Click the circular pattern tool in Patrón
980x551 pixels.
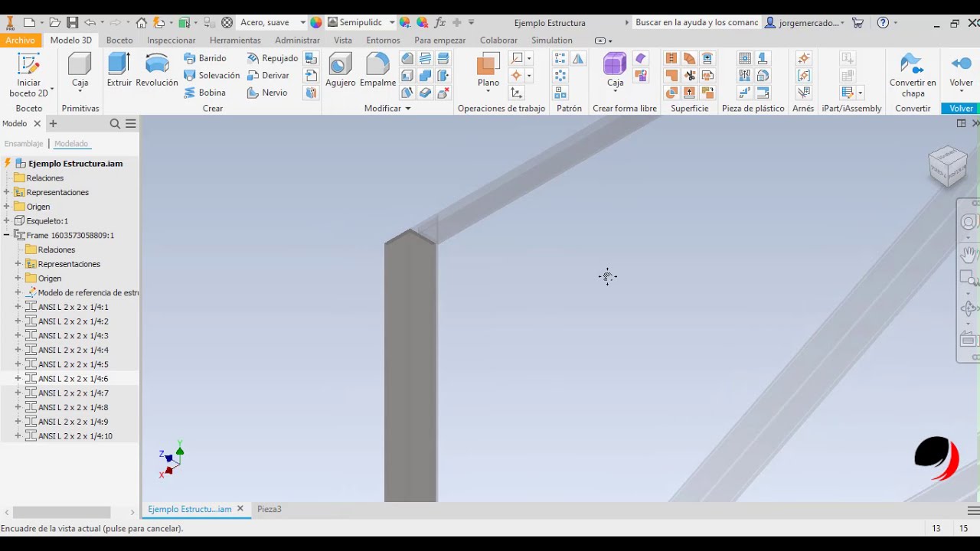pyautogui.click(x=560, y=75)
